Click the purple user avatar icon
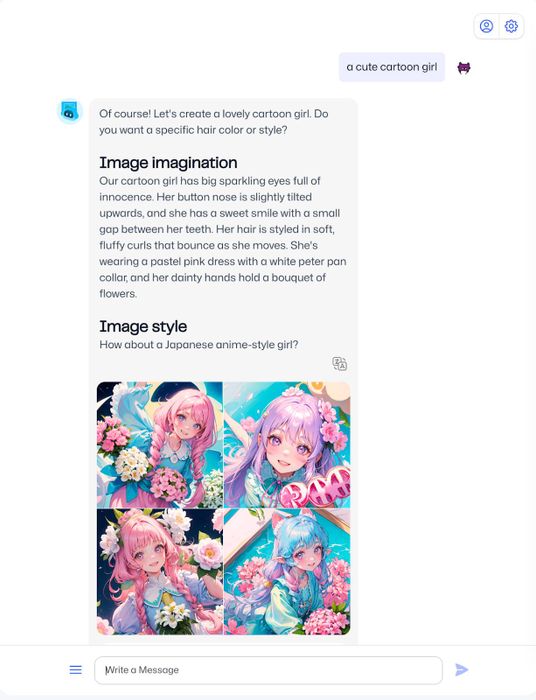Viewport: 536px width, 700px height. coord(464,67)
